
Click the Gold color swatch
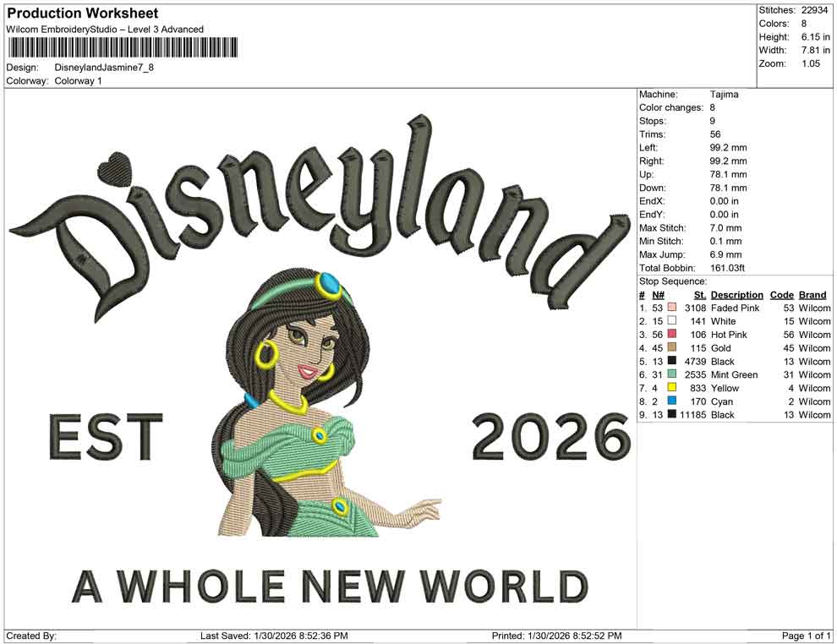point(670,347)
